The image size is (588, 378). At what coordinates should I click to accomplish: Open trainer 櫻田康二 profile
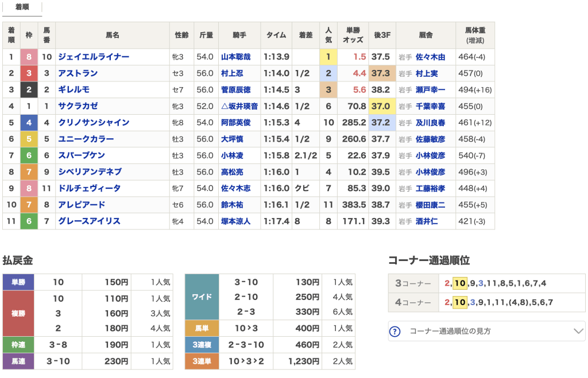[431, 205]
